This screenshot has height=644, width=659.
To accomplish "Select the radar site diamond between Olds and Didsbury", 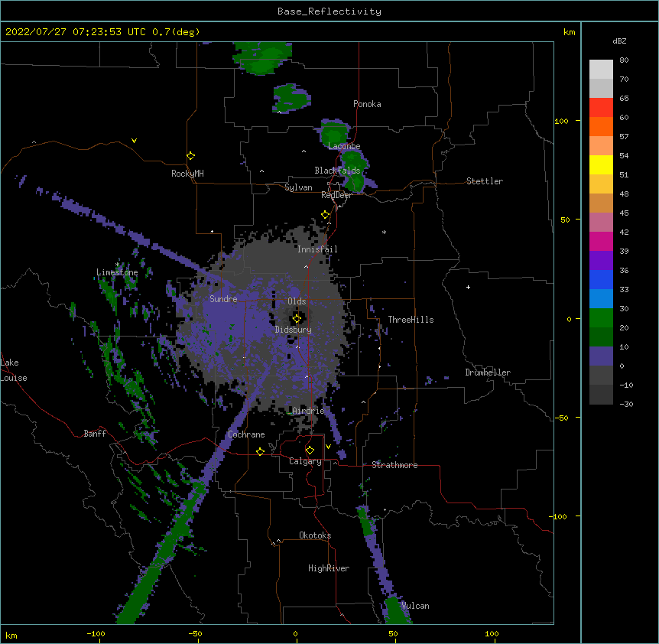I will 297,319.
